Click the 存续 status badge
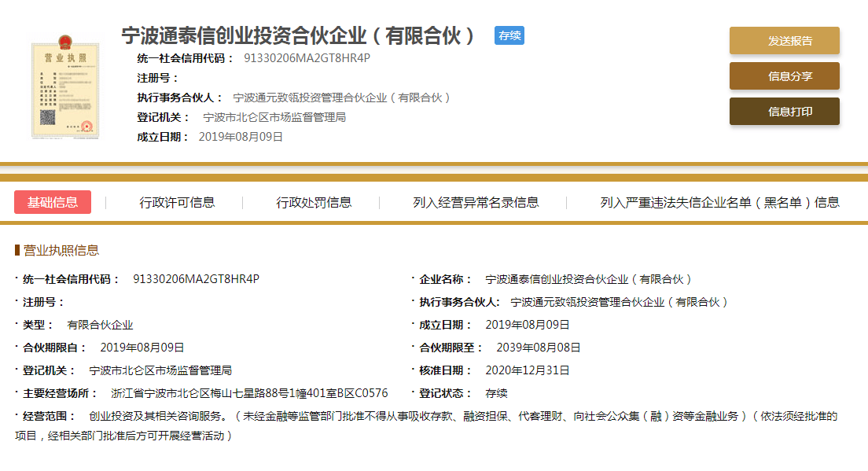This screenshot has width=868, height=471. click(x=509, y=35)
